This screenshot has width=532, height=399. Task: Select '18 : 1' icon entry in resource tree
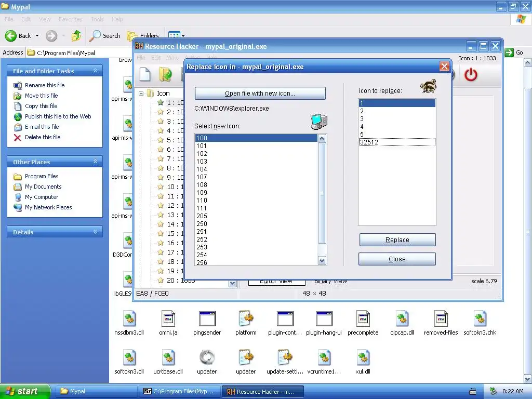click(x=171, y=262)
